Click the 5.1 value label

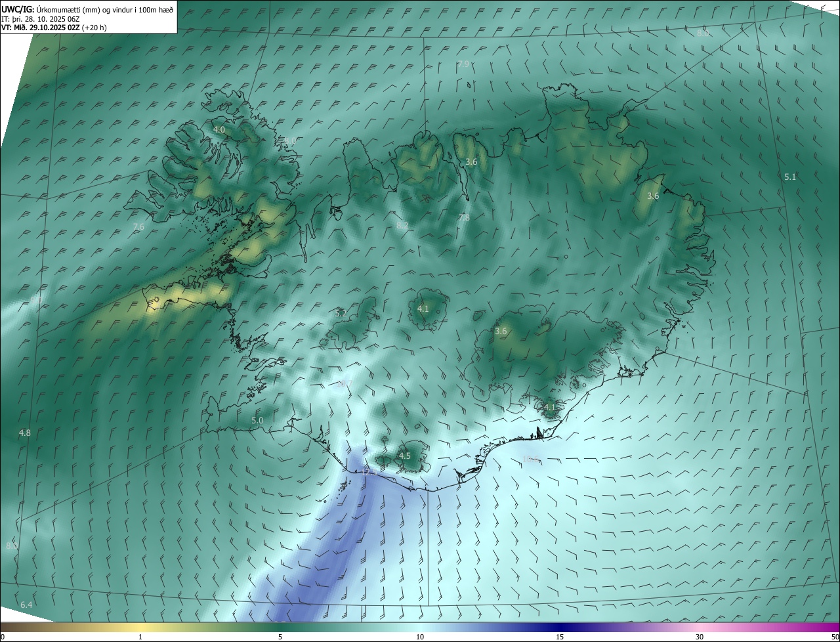[x=790, y=177]
